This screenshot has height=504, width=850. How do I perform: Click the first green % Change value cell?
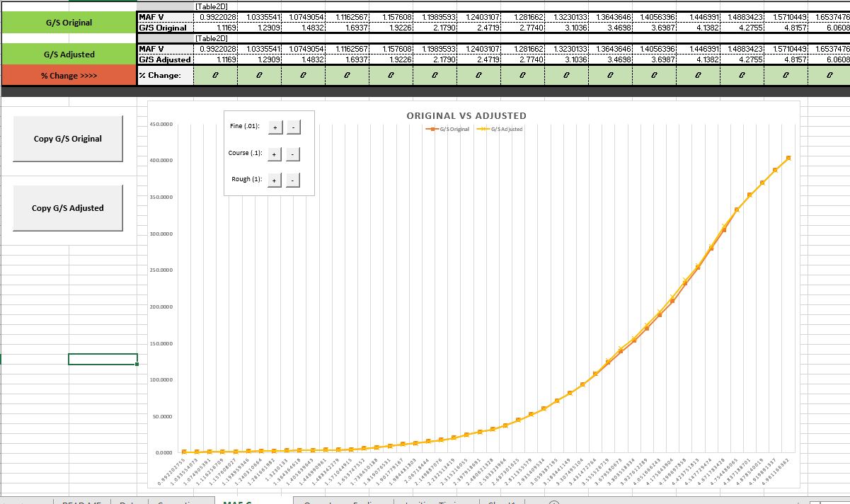[x=216, y=76]
